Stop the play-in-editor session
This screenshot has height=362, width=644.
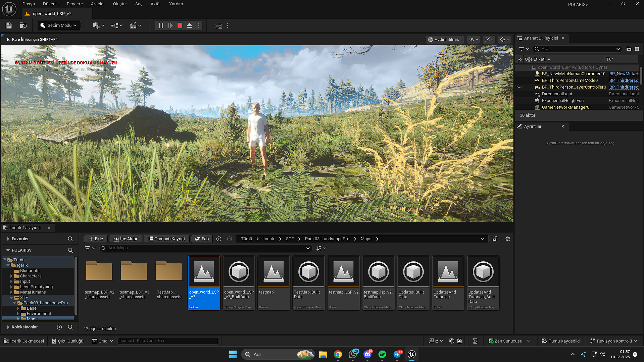pos(180,25)
